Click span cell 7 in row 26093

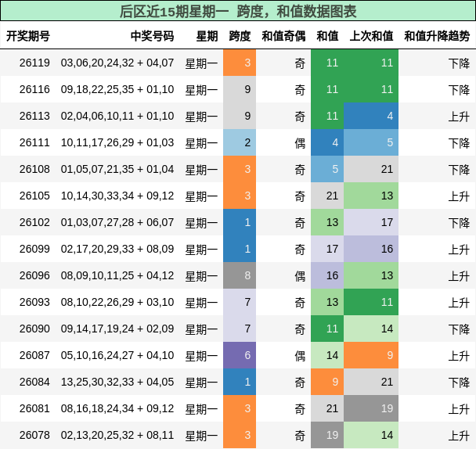point(240,302)
